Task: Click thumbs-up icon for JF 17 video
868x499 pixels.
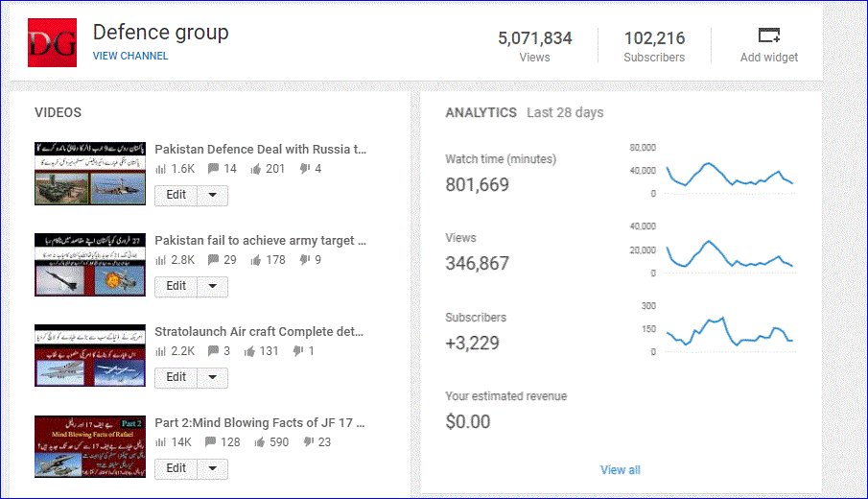Action: coord(259,442)
